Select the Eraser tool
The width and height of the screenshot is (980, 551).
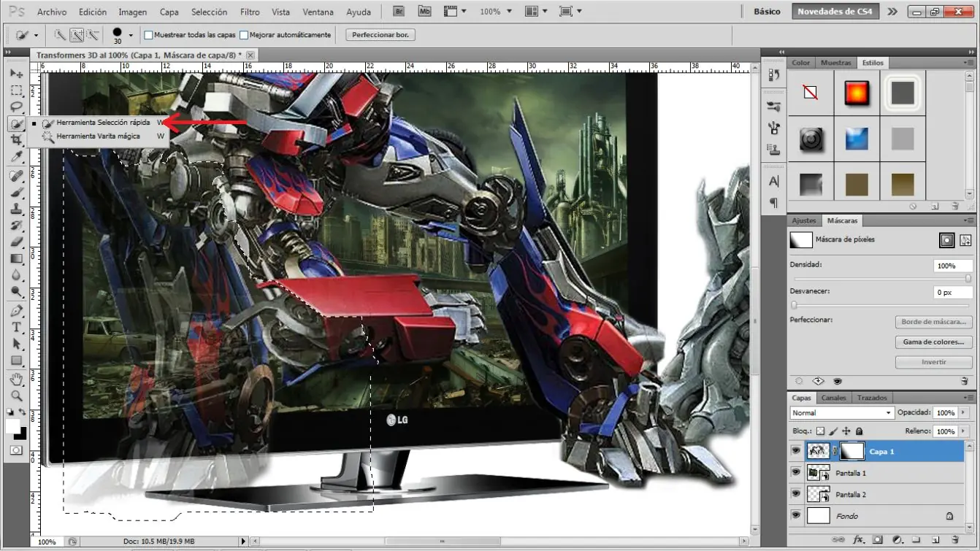click(16, 242)
